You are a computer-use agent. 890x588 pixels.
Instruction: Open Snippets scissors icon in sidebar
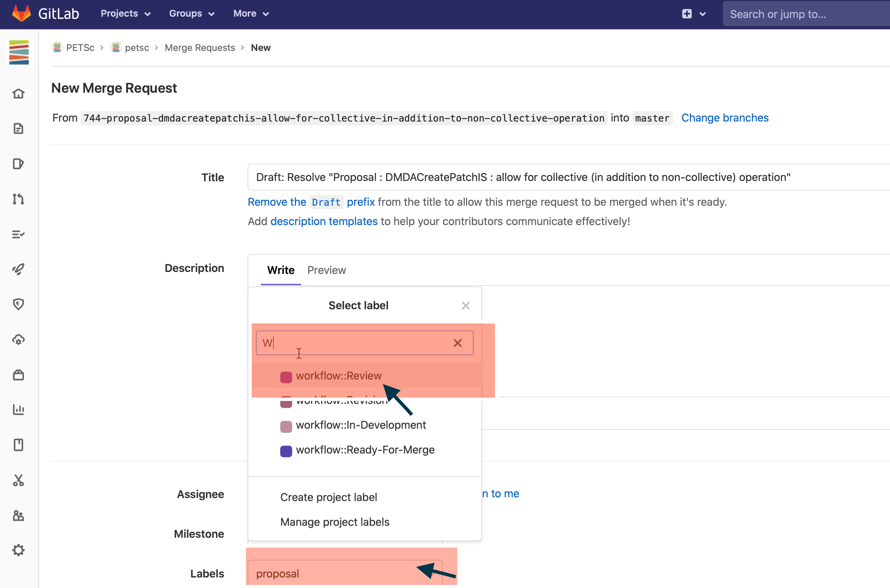(x=18, y=480)
